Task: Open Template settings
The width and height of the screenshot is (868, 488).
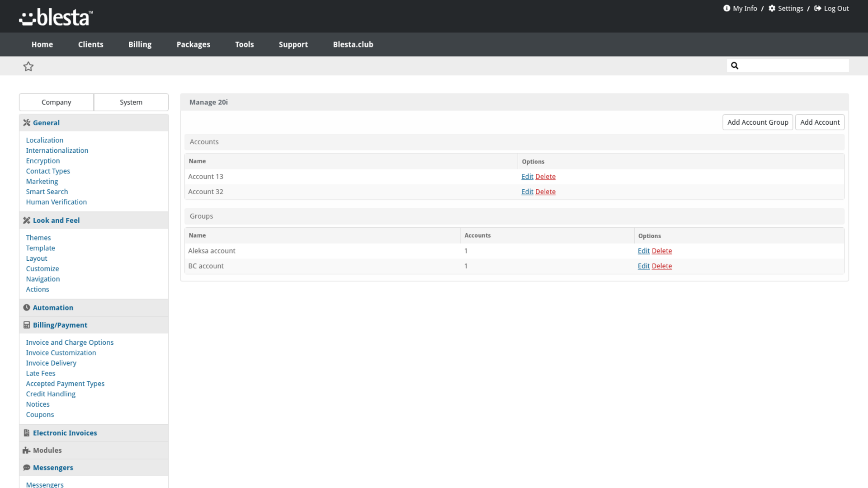Action: click(41, 248)
